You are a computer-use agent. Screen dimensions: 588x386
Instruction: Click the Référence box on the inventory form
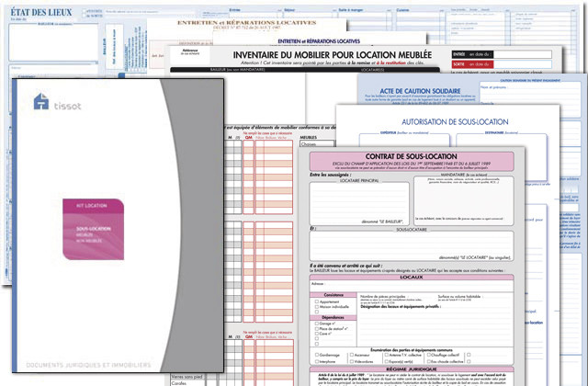click(190, 56)
